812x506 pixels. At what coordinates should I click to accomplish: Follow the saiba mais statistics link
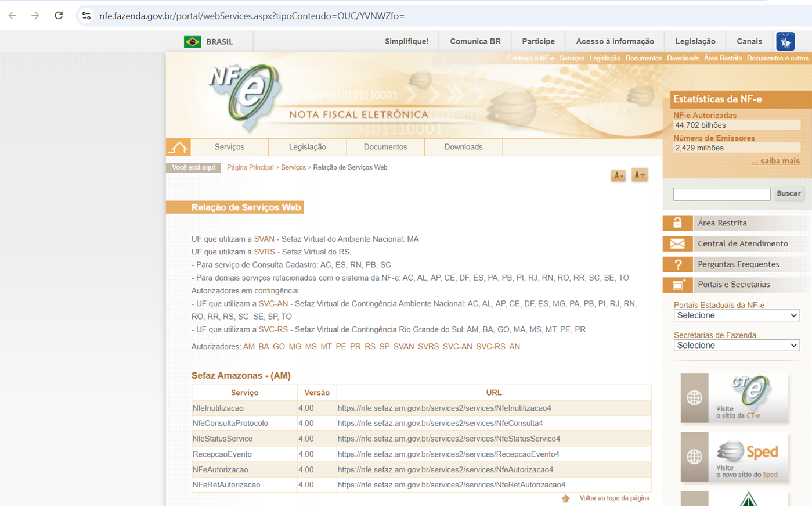click(x=775, y=161)
